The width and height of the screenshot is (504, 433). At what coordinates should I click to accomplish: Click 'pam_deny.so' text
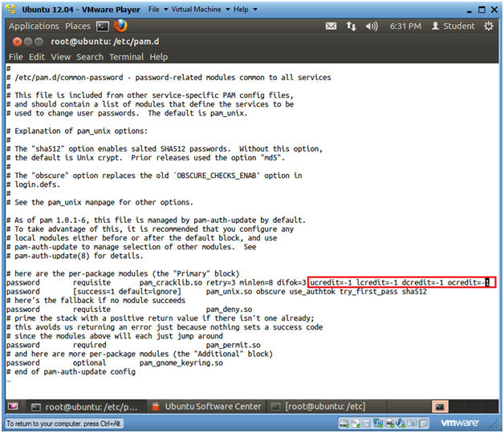point(230,310)
